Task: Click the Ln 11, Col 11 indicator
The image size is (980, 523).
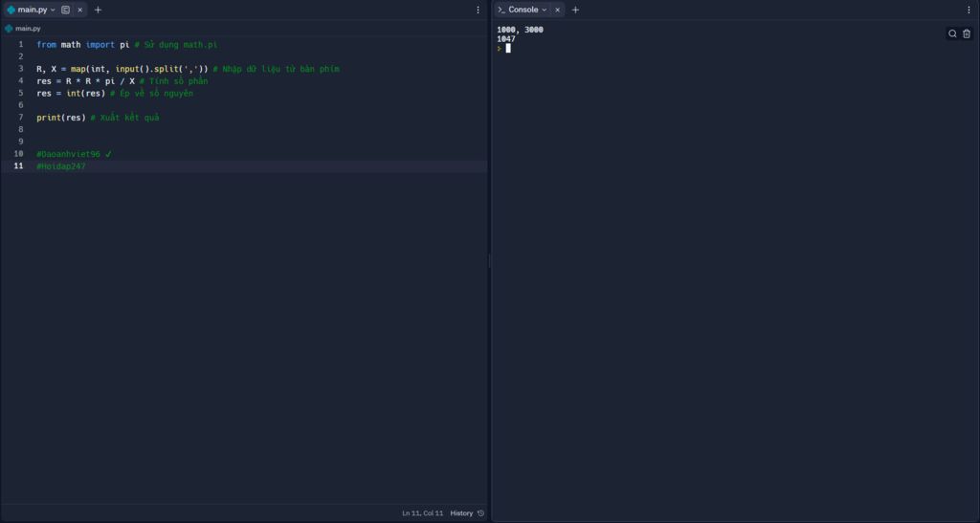Action: point(422,513)
